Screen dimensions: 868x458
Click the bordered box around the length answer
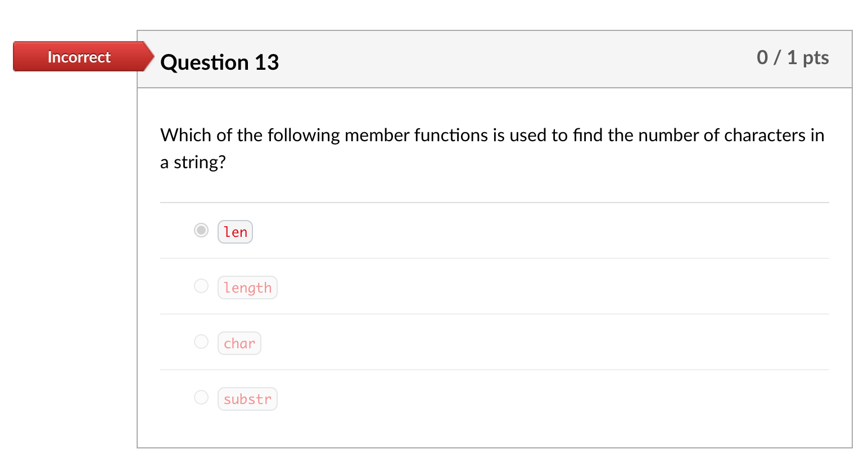pos(247,287)
